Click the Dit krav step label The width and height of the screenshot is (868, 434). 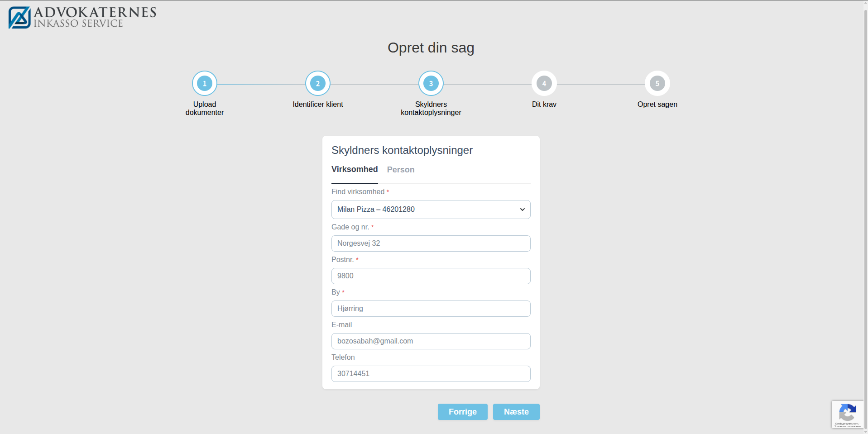544,105
